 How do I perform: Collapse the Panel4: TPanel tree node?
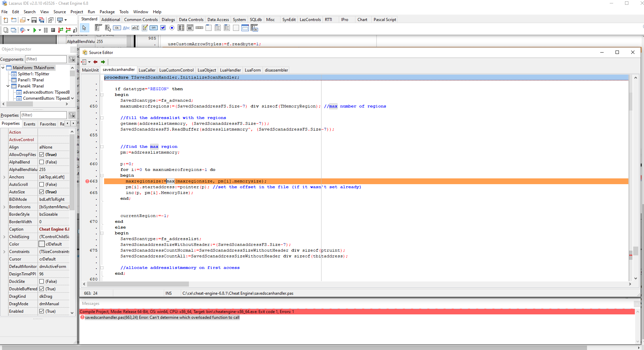pyautogui.click(x=8, y=86)
